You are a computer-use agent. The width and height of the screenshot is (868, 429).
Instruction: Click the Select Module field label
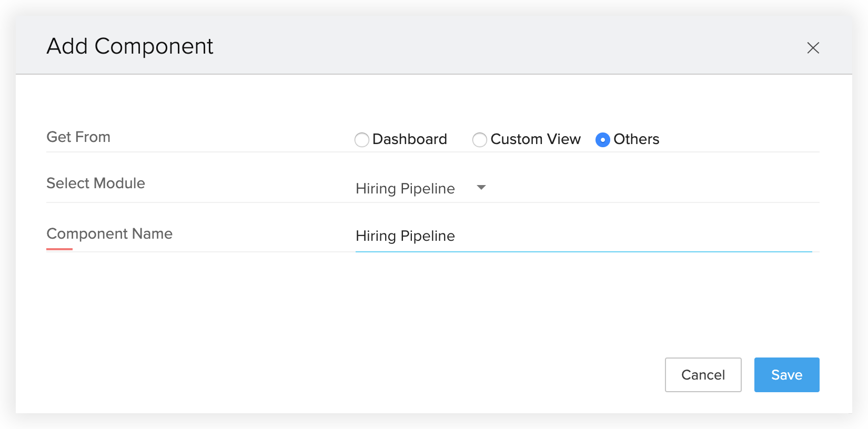(x=96, y=183)
